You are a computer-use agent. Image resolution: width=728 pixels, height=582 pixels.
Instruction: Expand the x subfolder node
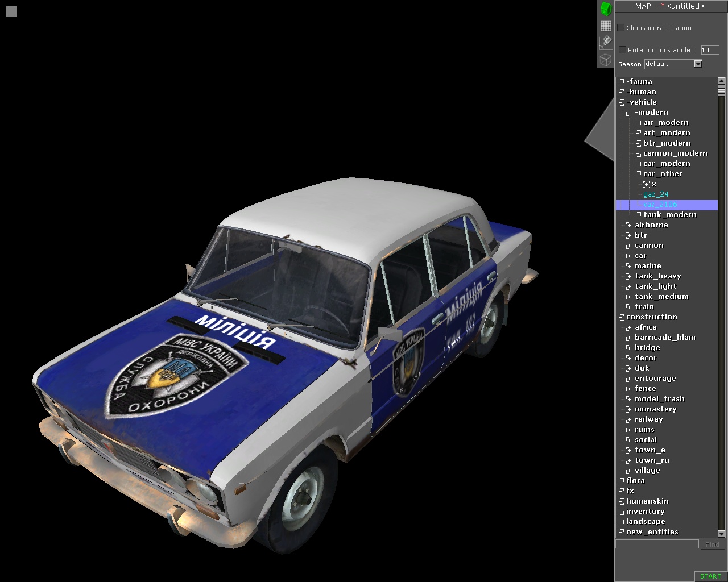point(647,184)
